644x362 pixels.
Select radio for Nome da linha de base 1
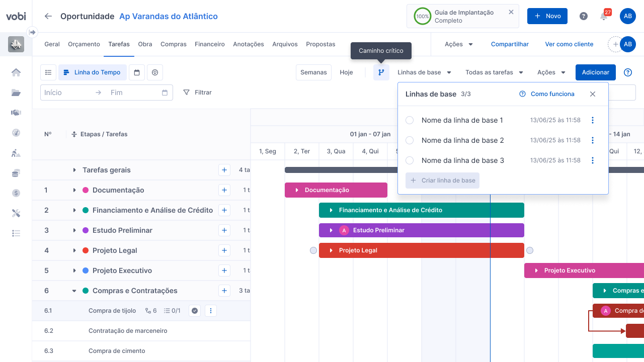(410, 120)
